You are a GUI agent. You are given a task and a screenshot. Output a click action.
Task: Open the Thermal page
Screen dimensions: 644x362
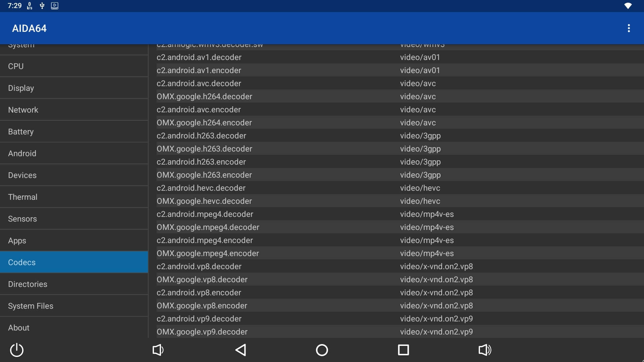74,197
